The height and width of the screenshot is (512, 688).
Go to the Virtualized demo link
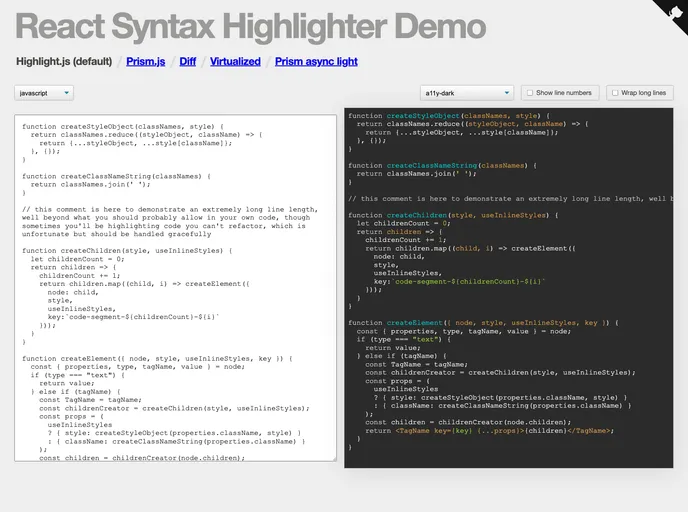tap(235, 62)
